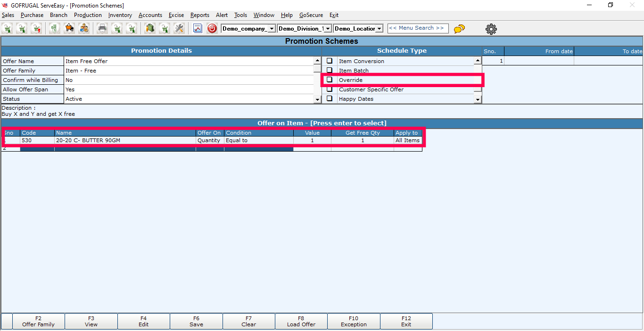Open the GoSecure menu

point(311,15)
